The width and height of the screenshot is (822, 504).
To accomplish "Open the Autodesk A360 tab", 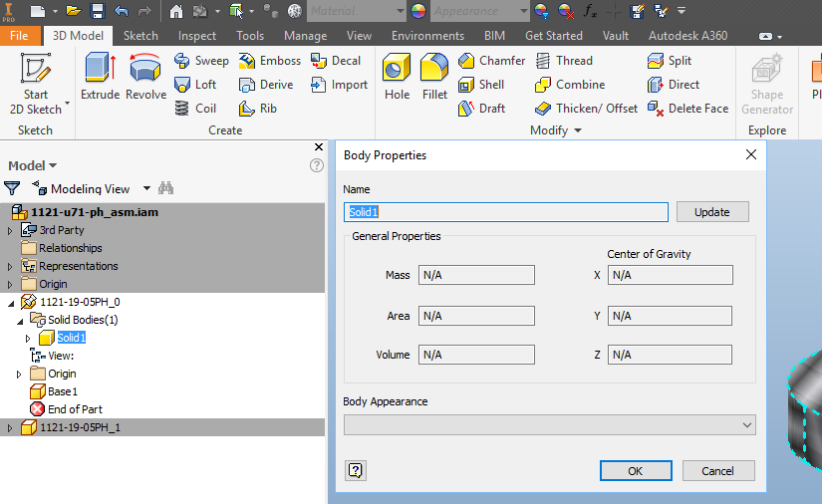I will [x=687, y=36].
